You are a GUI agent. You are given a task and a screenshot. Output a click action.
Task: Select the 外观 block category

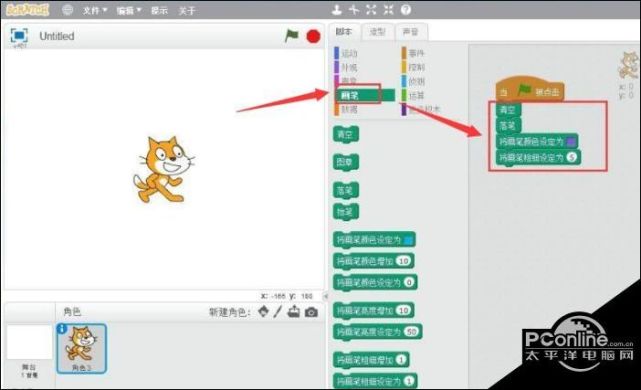[x=346, y=67]
